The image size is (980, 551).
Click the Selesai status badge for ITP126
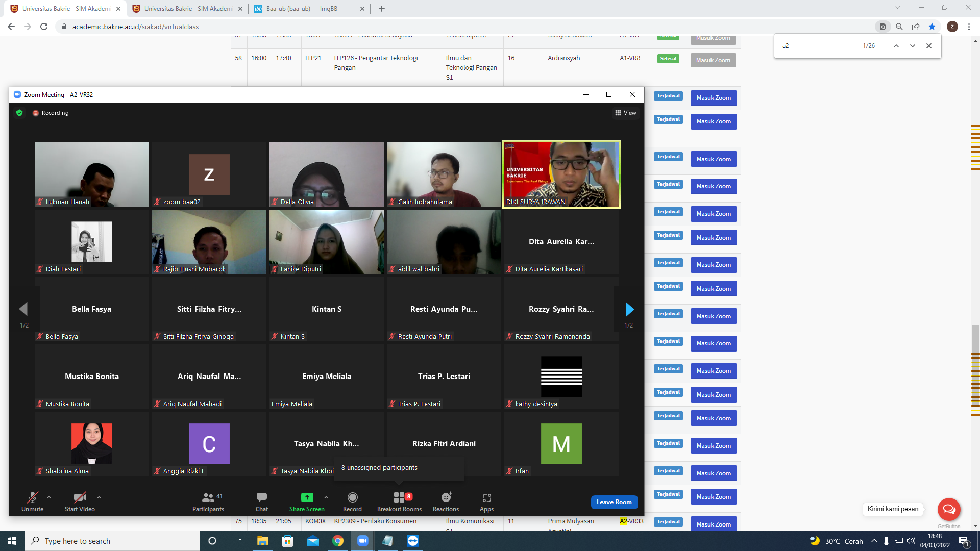click(668, 59)
